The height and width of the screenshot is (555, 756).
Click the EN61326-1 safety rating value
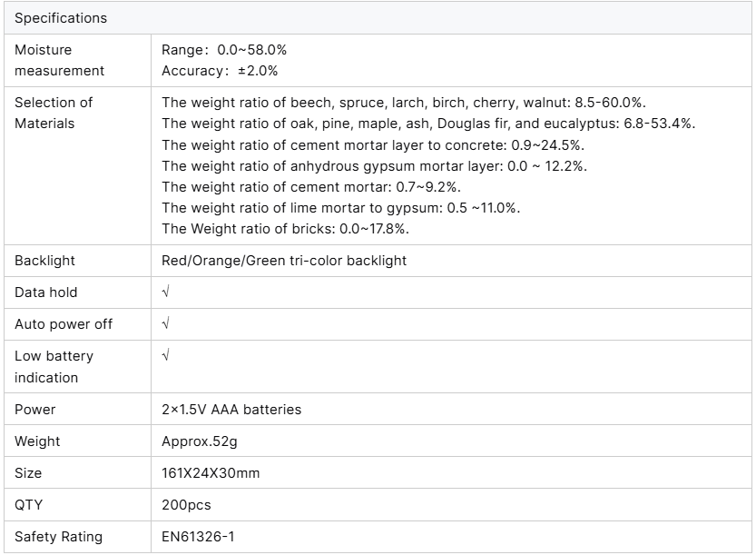[x=198, y=537]
